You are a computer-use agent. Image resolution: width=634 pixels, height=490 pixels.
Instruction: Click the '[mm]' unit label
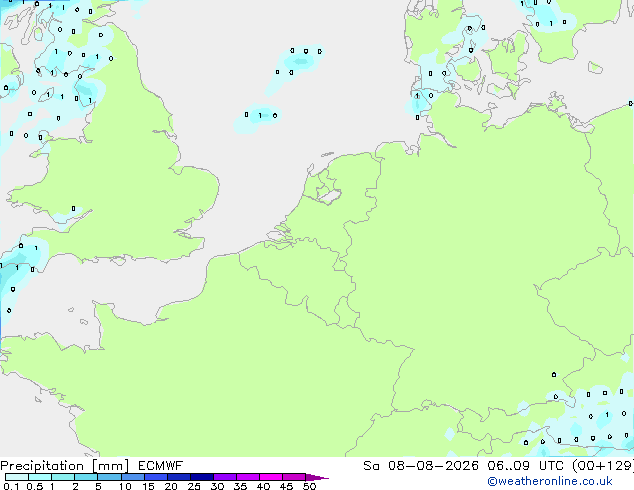point(111,466)
